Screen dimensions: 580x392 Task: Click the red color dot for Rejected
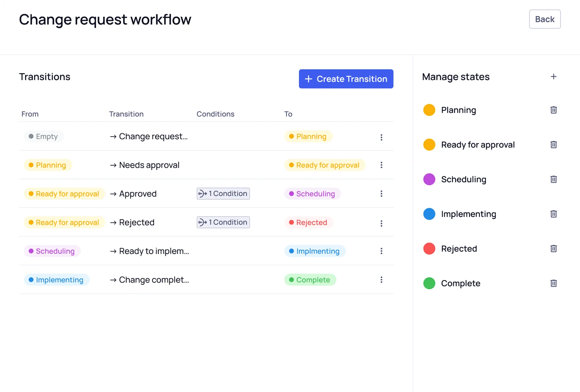click(429, 249)
